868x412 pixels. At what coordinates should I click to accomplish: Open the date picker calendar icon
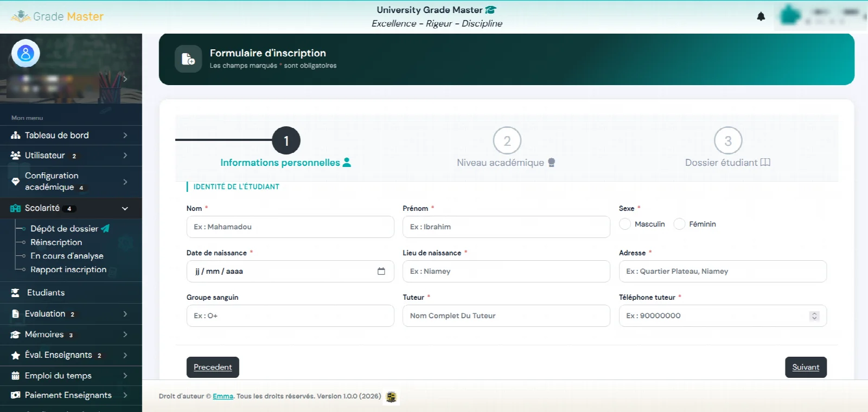point(381,271)
